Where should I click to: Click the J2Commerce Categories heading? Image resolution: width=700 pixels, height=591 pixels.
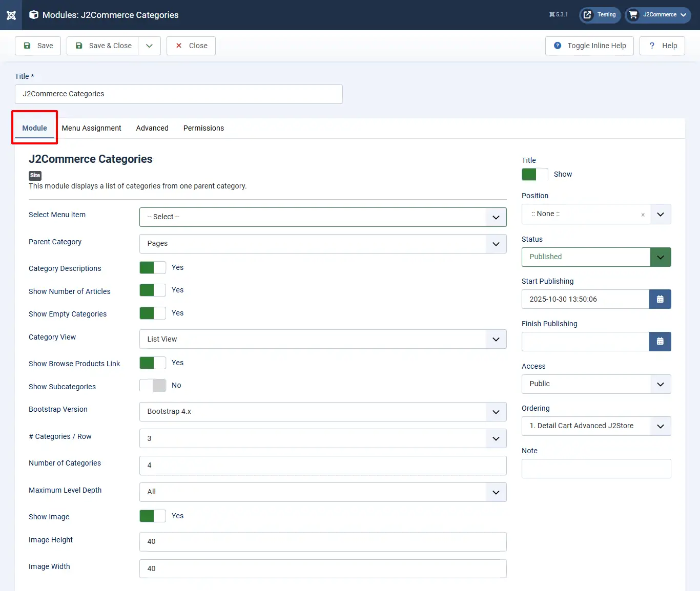(x=91, y=159)
